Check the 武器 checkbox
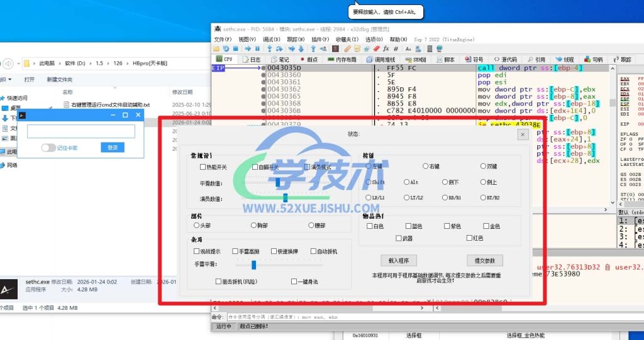 tap(398, 238)
